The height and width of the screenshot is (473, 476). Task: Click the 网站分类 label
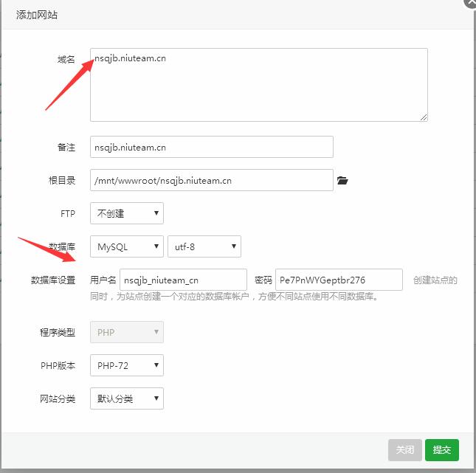58,399
